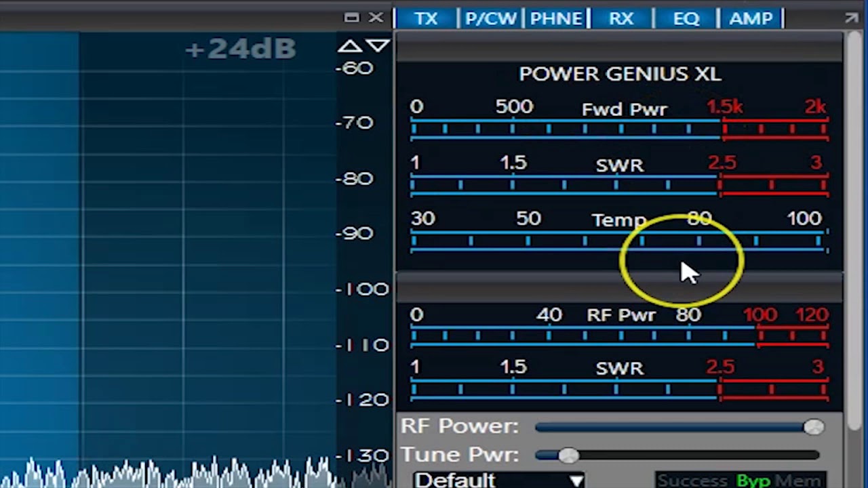The width and height of the screenshot is (868, 488).
Task: Click the amplifier SWR meter under Fwd Pwr
Action: click(x=619, y=184)
